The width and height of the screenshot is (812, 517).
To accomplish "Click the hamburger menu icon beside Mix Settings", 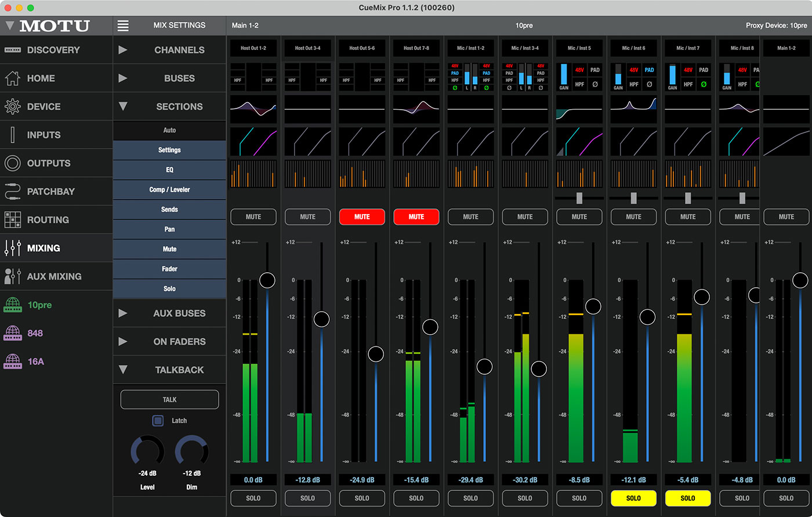I will (123, 26).
